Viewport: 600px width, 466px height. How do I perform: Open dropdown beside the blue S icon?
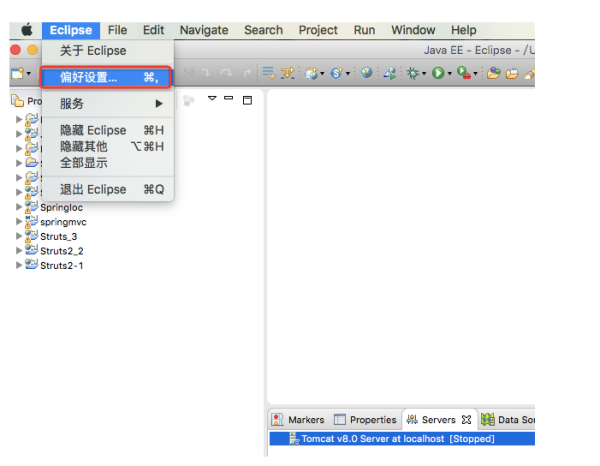[x=348, y=73]
